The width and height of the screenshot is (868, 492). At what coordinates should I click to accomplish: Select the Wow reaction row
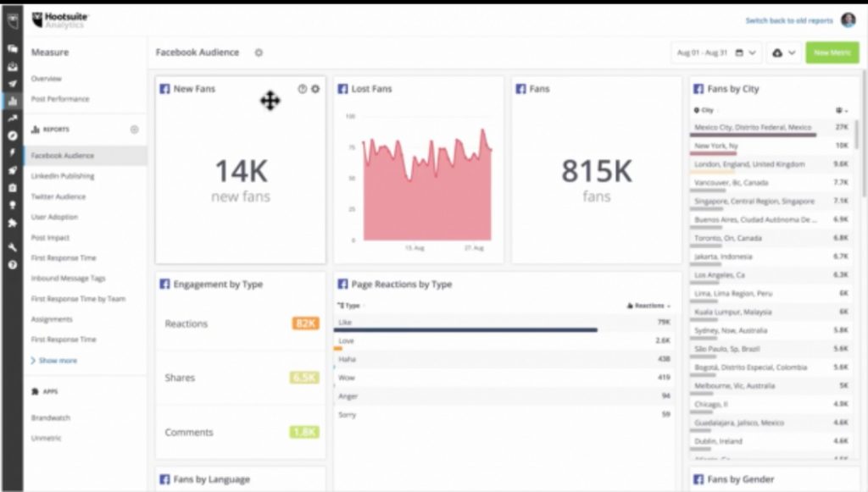point(504,379)
